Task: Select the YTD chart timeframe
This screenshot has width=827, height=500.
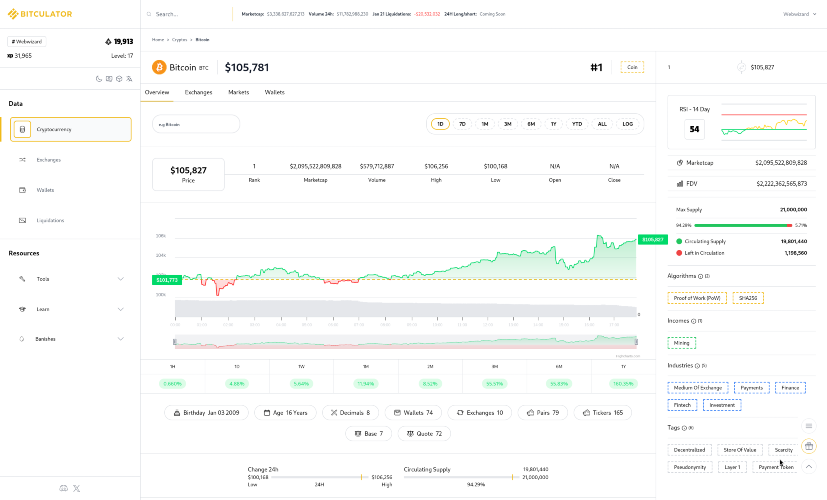Action: click(577, 124)
